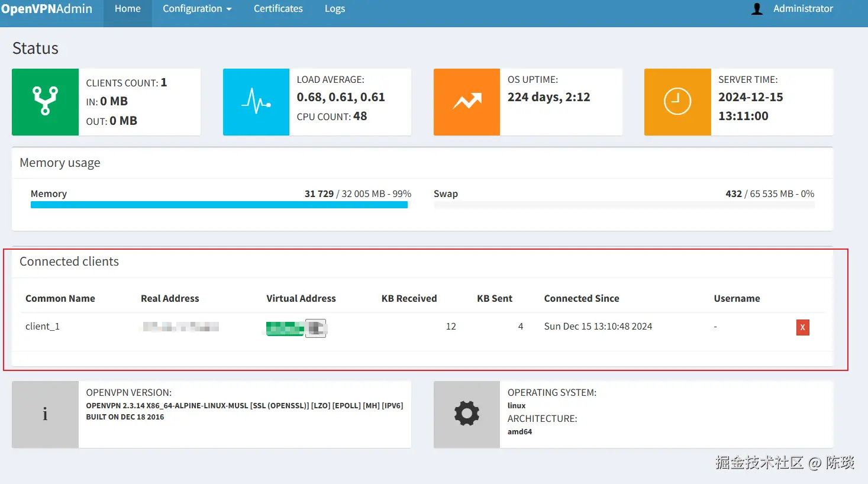Click the gray info icon for OpenVPN version
This screenshot has height=484, width=868.
point(45,414)
